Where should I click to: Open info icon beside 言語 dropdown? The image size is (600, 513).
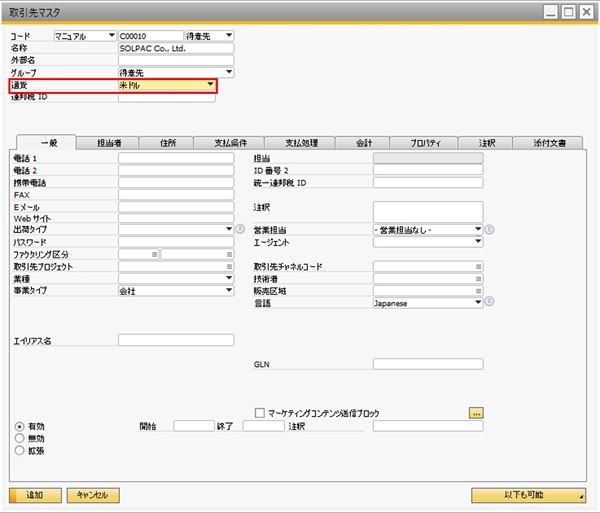pos(489,302)
